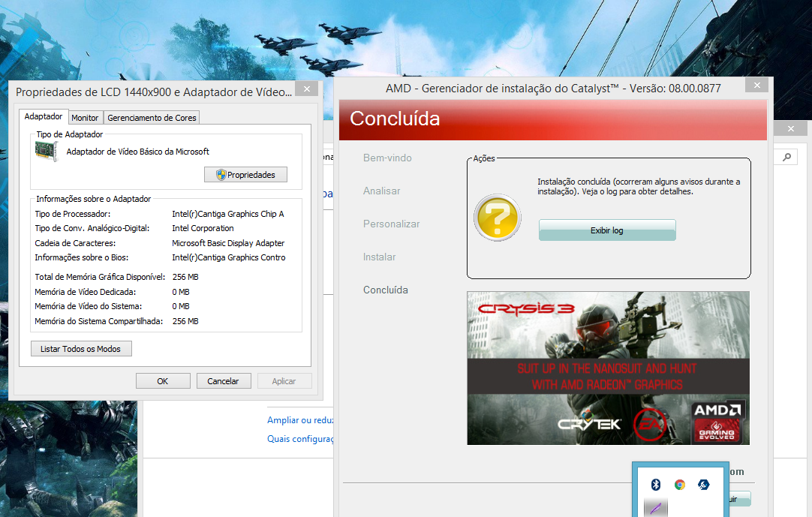Click the purple feather tray icon

656,508
